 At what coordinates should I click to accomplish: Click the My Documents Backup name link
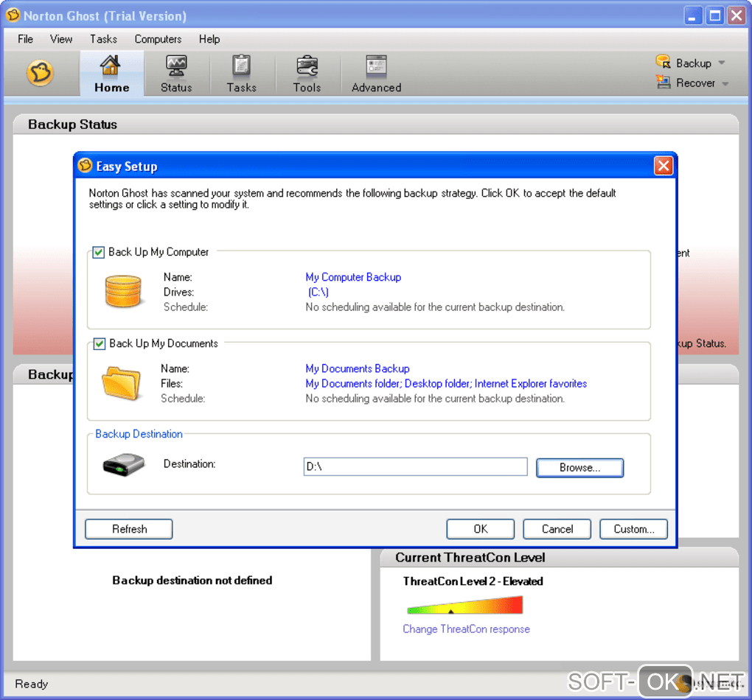(x=358, y=368)
